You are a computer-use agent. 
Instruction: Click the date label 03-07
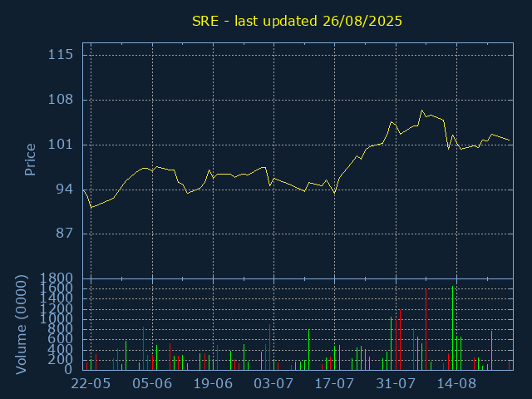273,384
